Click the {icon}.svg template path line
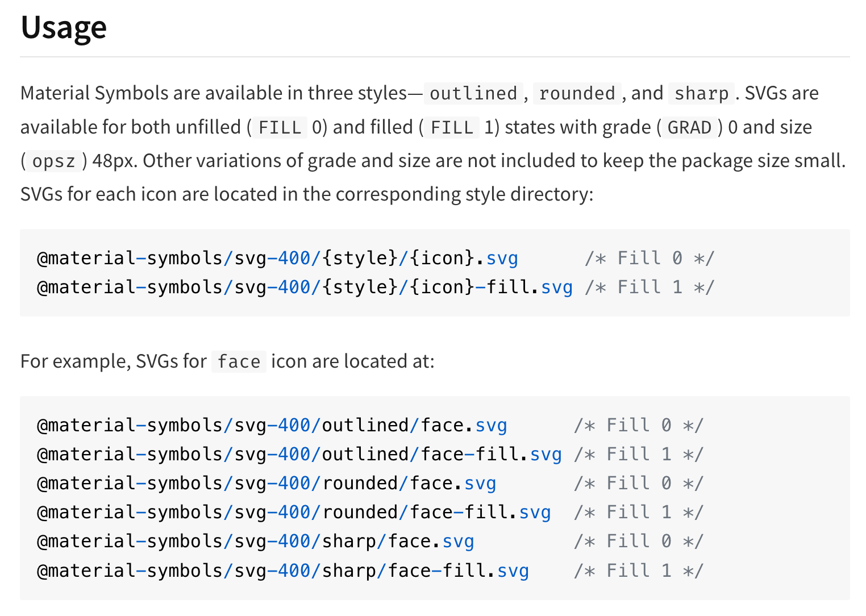This screenshot has height=616, width=866. pos(277,259)
